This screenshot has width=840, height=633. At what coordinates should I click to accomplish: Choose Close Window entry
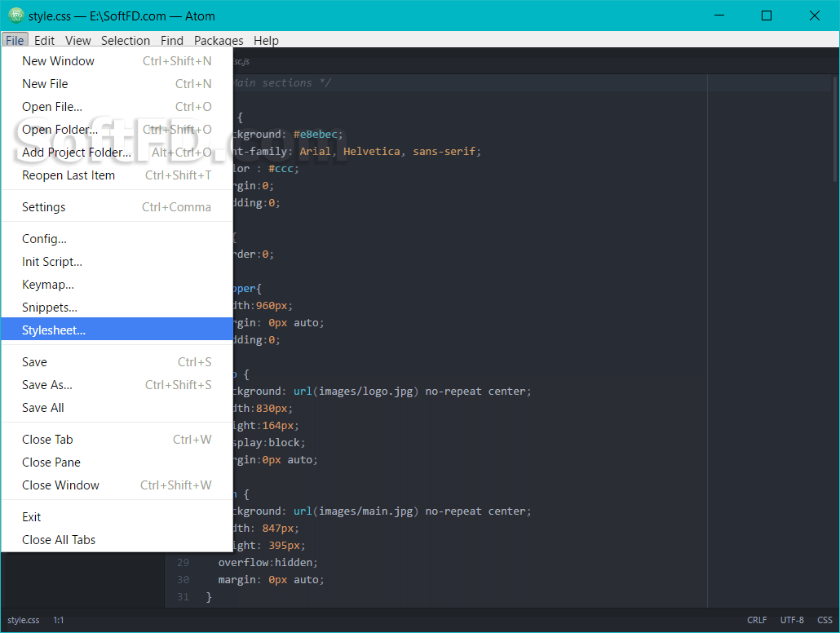point(117,485)
